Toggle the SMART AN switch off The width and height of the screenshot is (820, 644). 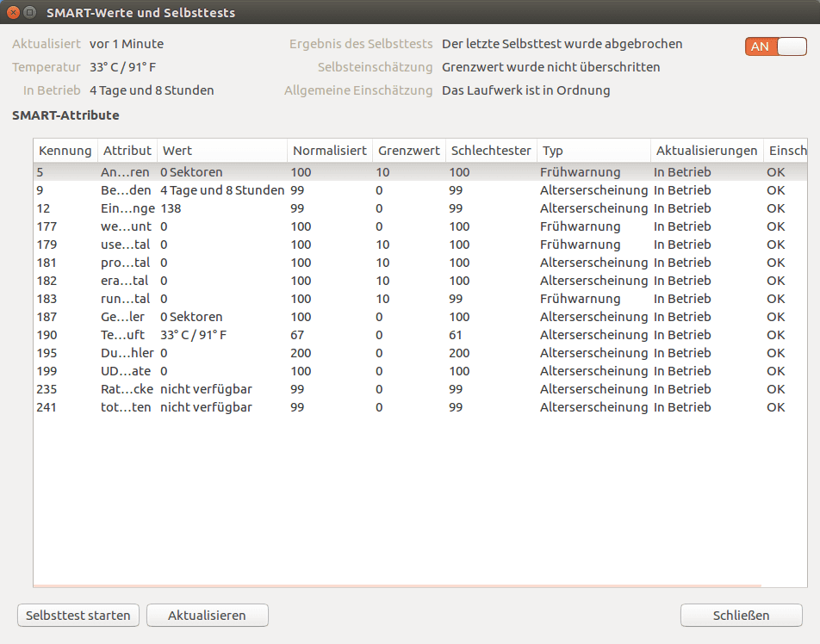(775, 46)
